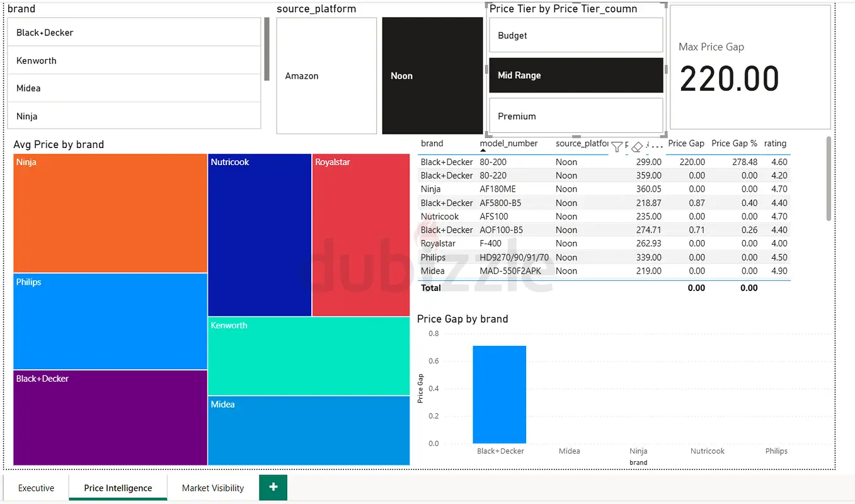Image resolution: width=855 pixels, height=504 pixels.
Task: Click the orange Ninja treemap tile
Action: (110, 214)
